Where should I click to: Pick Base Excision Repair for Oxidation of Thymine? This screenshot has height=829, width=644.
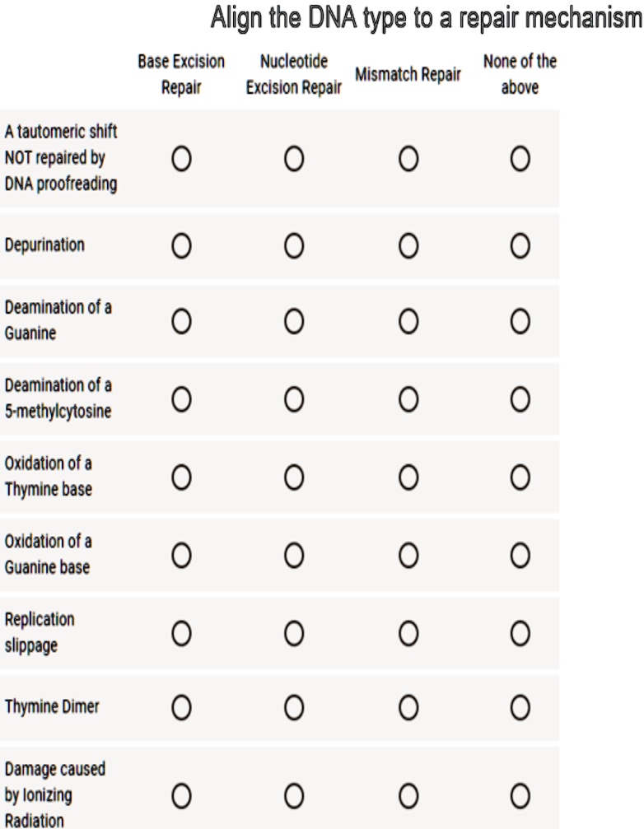click(x=181, y=482)
